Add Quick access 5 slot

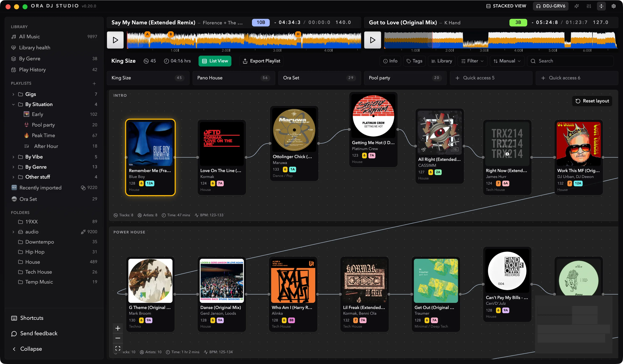click(491, 78)
